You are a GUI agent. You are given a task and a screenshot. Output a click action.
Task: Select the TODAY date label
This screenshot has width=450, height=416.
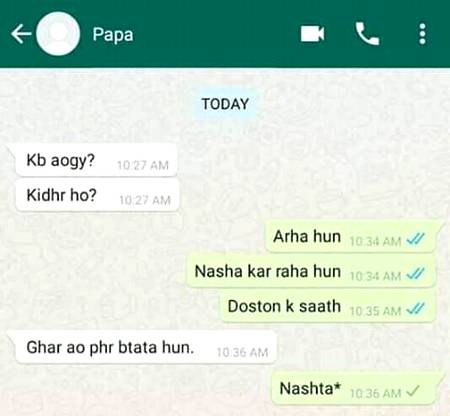pyautogui.click(x=226, y=104)
